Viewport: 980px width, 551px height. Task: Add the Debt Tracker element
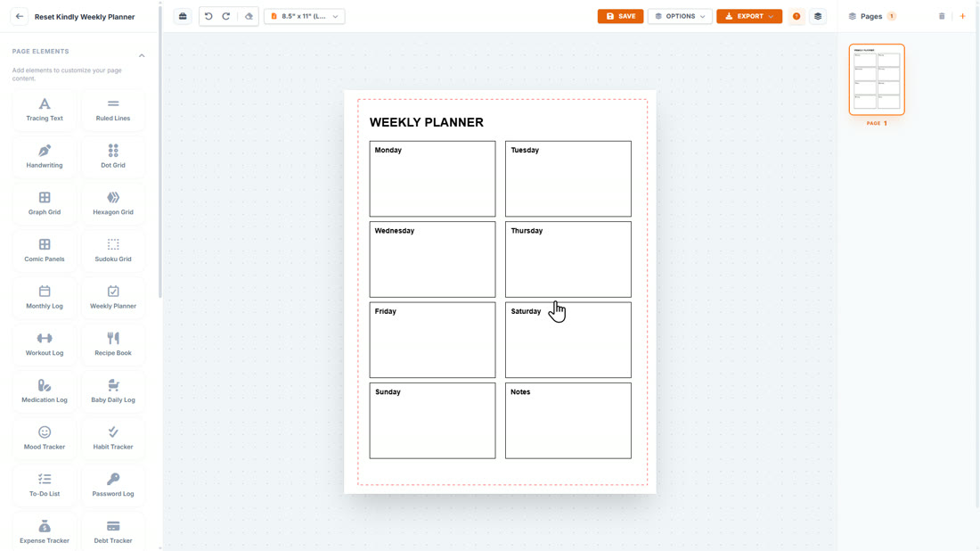click(x=113, y=532)
